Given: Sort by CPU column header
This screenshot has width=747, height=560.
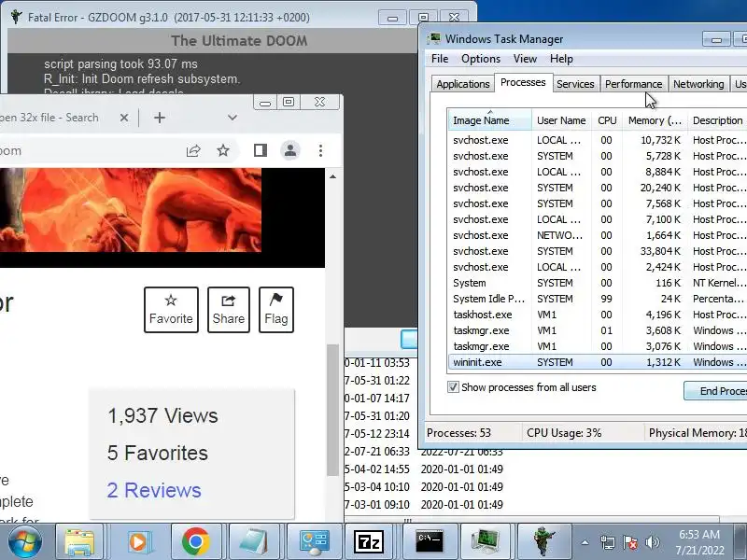Looking at the screenshot, I should 607,120.
